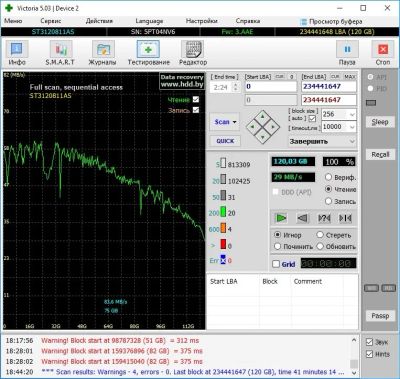Select the Починить radio button

[277, 246]
